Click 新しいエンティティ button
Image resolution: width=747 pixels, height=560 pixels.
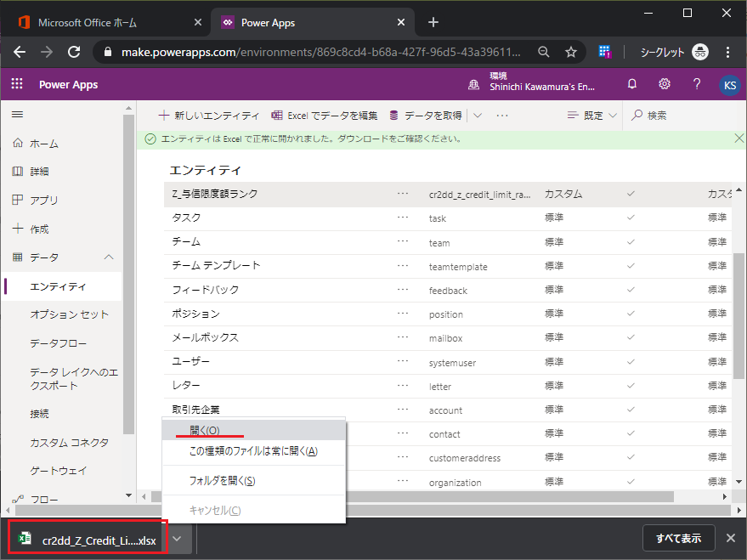pyautogui.click(x=209, y=116)
